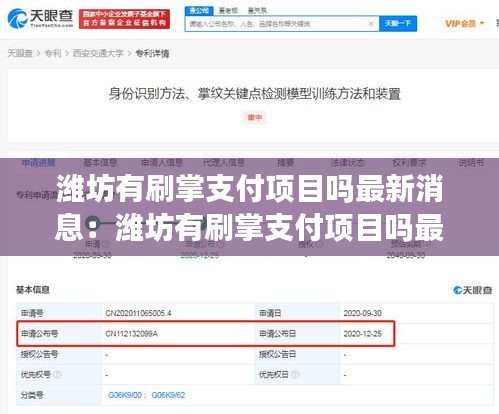Switch to the 说明书 tab
499x414 pixels.
pyautogui.click(x=471, y=163)
